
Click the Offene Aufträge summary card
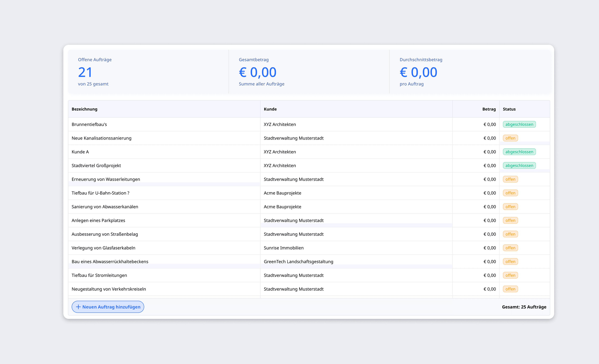(x=148, y=72)
